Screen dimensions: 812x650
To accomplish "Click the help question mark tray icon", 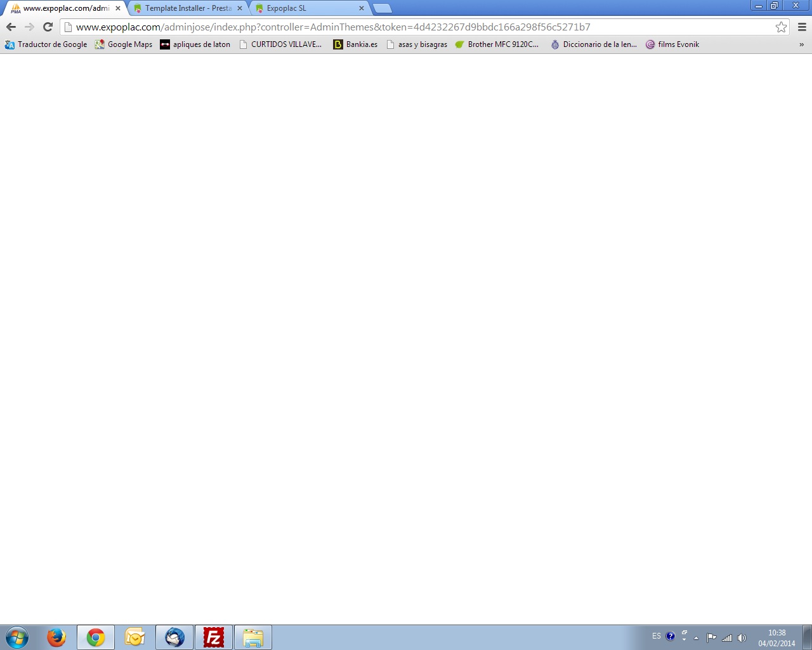I will coord(671,636).
